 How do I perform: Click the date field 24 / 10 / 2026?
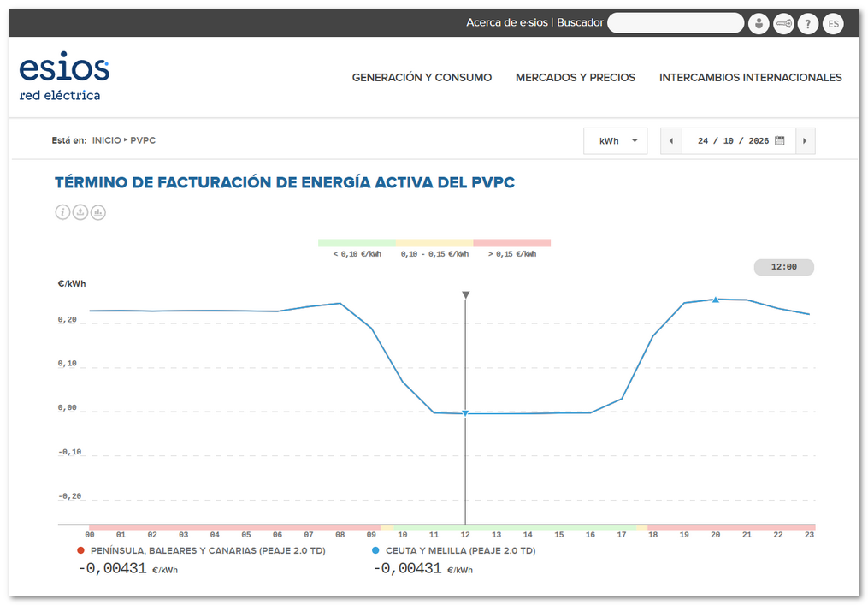(733, 140)
